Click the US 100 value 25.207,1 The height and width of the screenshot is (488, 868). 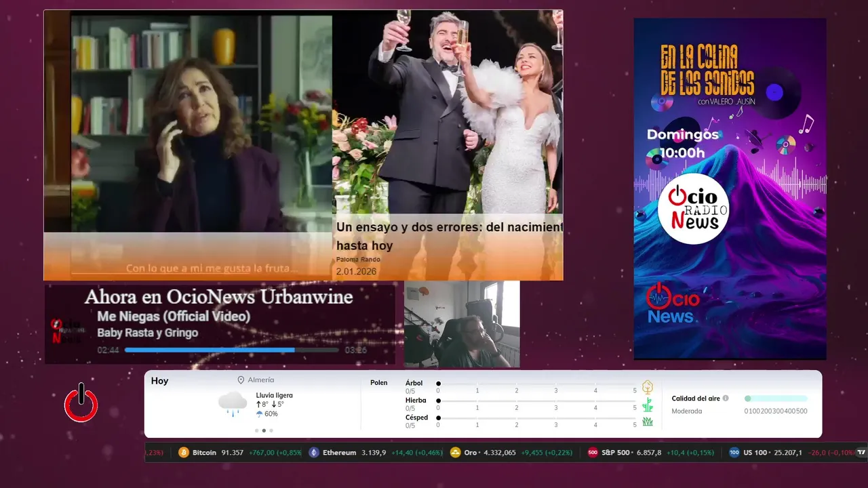(x=787, y=453)
